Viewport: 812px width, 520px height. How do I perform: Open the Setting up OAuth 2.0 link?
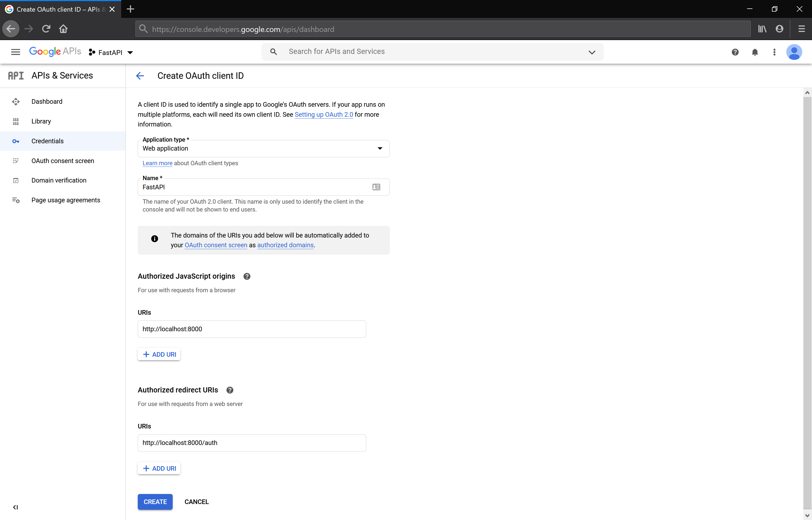[x=323, y=115]
